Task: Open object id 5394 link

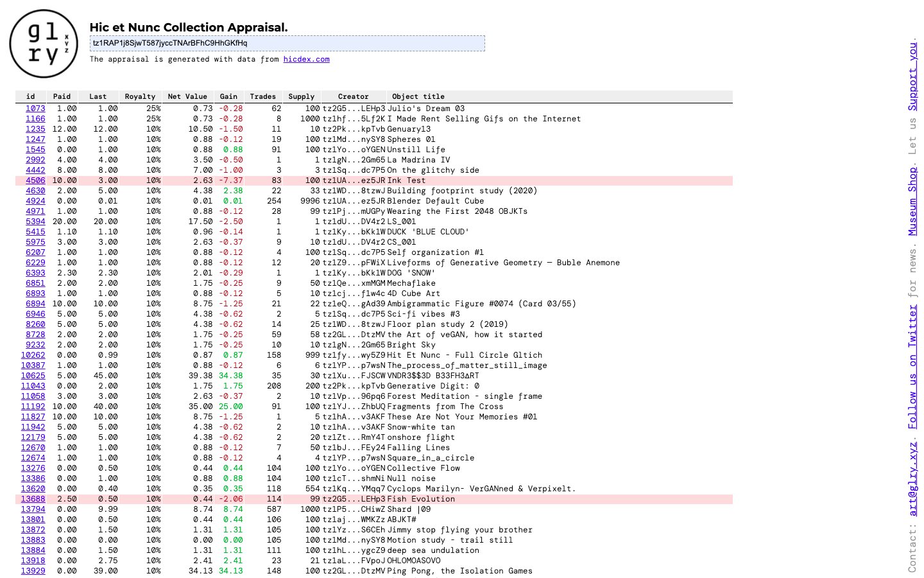Action: point(35,222)
